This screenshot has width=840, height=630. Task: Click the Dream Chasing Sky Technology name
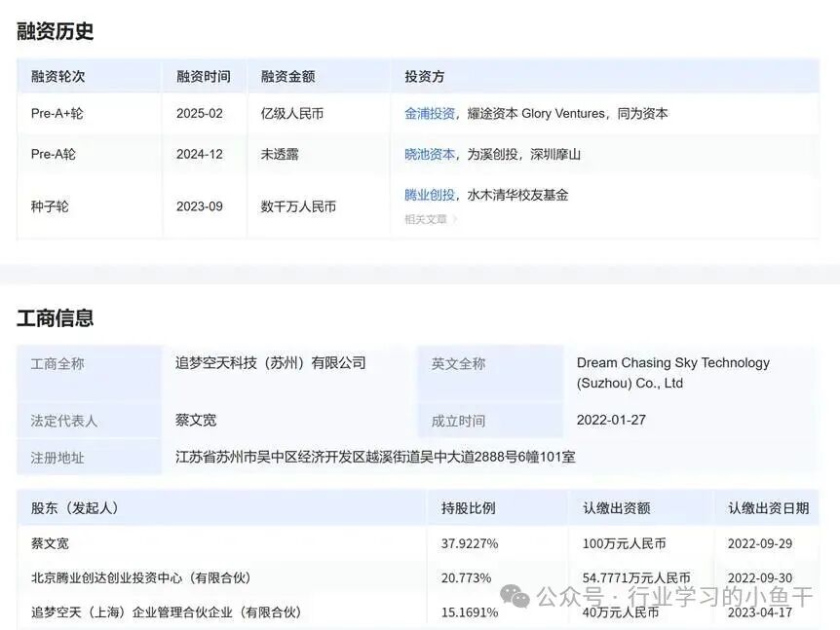[672, 373]
